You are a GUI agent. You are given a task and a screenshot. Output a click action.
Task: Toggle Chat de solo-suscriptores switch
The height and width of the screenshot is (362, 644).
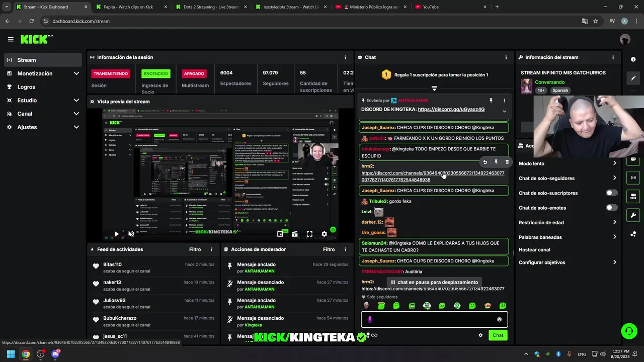611,193
